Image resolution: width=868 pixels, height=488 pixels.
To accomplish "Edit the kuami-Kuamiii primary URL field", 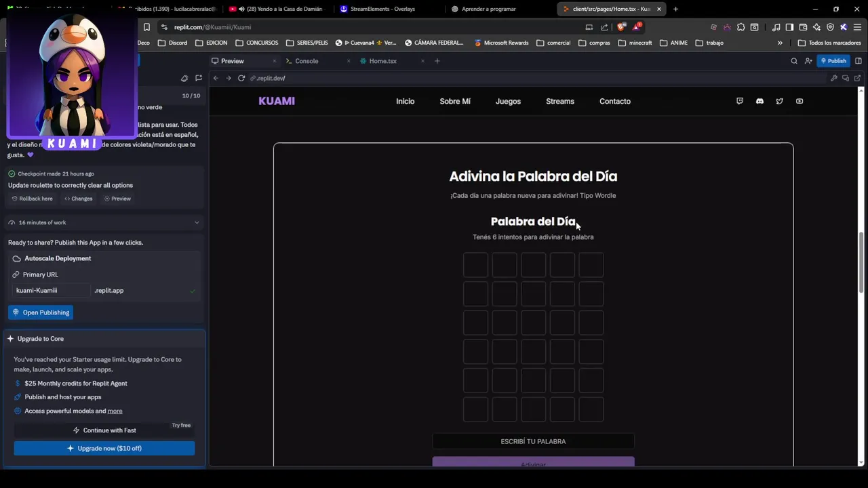I will pos(51,290).
